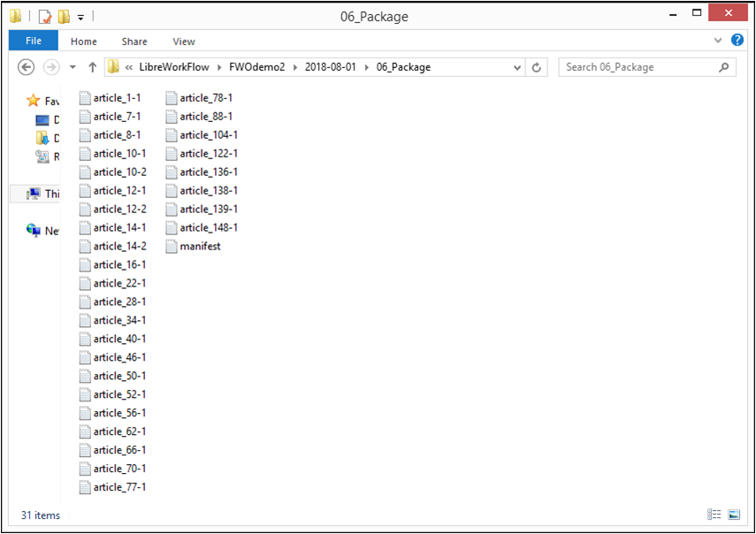Select the file article_12-2

pyautogui.click(x=113, y=210)
